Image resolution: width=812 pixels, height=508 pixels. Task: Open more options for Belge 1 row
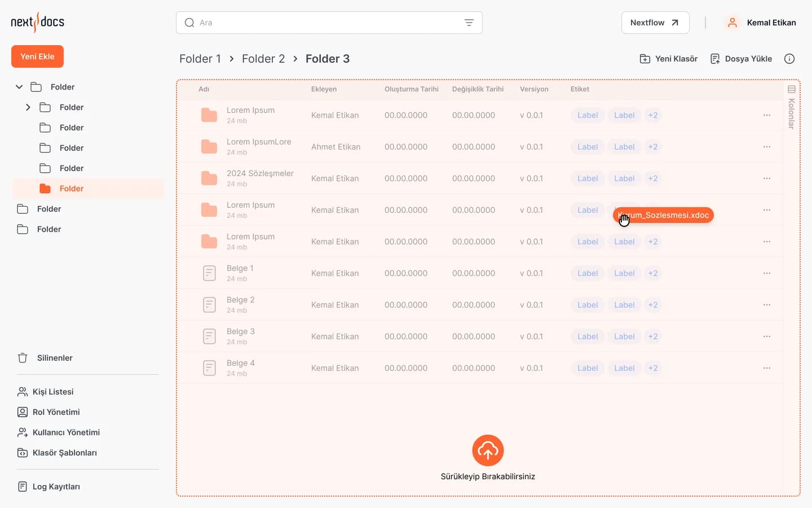coord(767,273)
